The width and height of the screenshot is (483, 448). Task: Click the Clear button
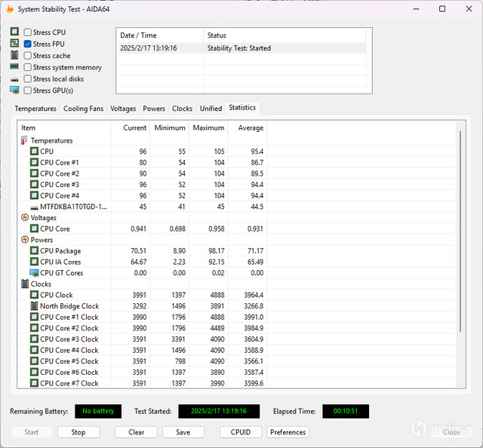[x=136, y=432]
